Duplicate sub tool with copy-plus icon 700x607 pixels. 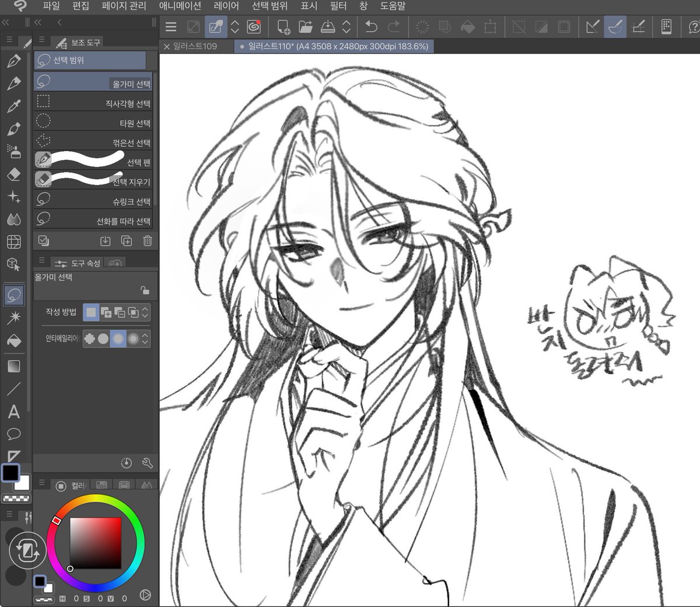tap(126, 240)
